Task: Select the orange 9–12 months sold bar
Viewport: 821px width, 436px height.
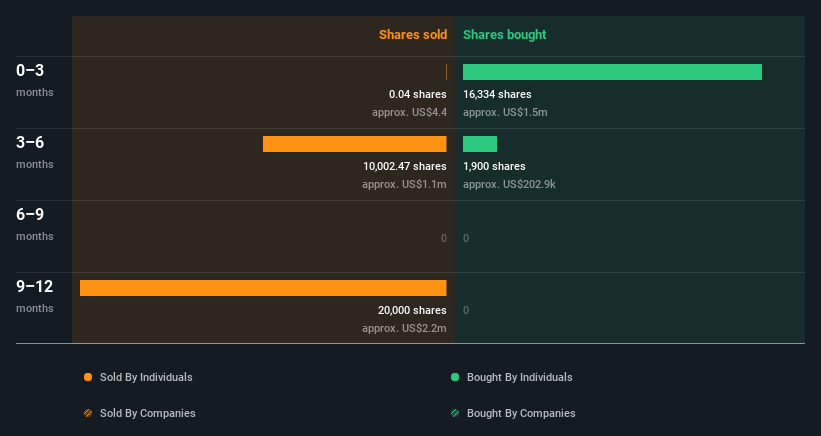Action: (x=263, y=288)
